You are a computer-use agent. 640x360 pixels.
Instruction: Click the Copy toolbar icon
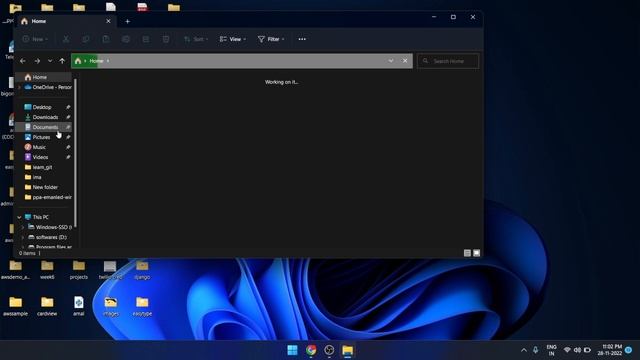tap(86, 39)
